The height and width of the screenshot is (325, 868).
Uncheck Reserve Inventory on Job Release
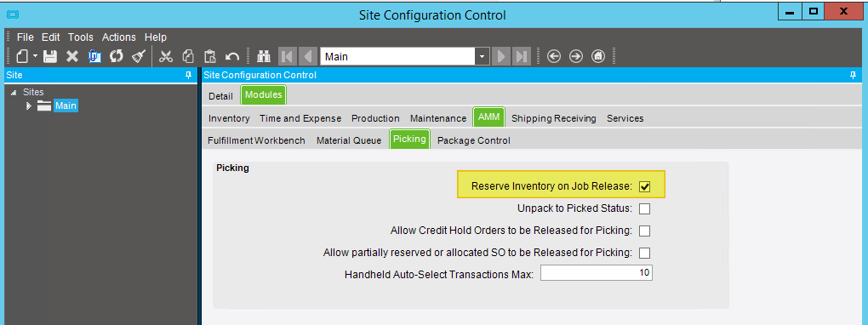(x=644, y=186)
